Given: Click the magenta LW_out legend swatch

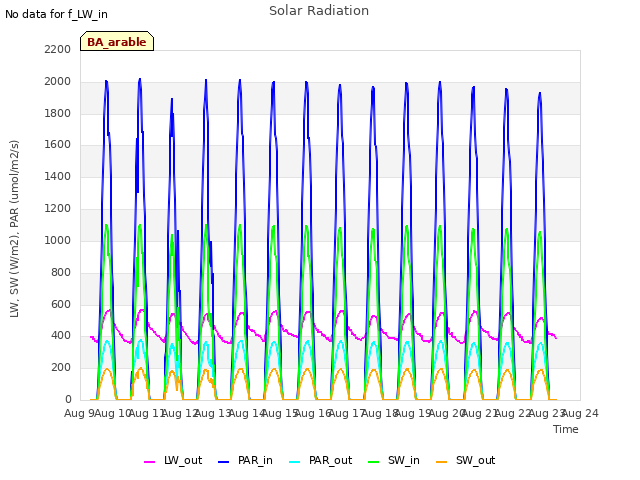Looking at the screenshot, I should tap(149, 462).
